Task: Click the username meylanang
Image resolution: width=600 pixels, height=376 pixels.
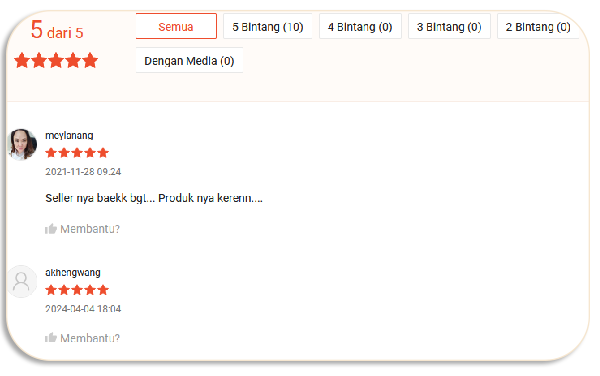Action: point(69,135)
